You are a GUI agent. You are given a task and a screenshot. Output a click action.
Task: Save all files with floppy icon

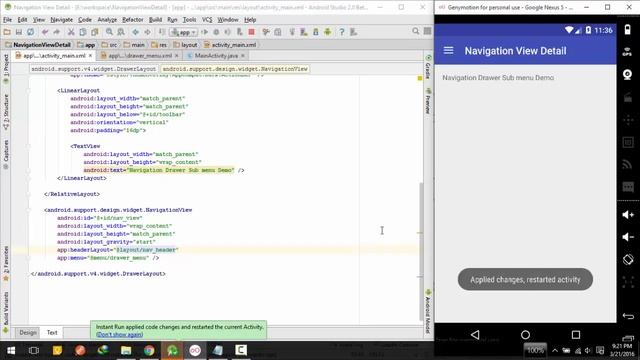pos(19,32)
